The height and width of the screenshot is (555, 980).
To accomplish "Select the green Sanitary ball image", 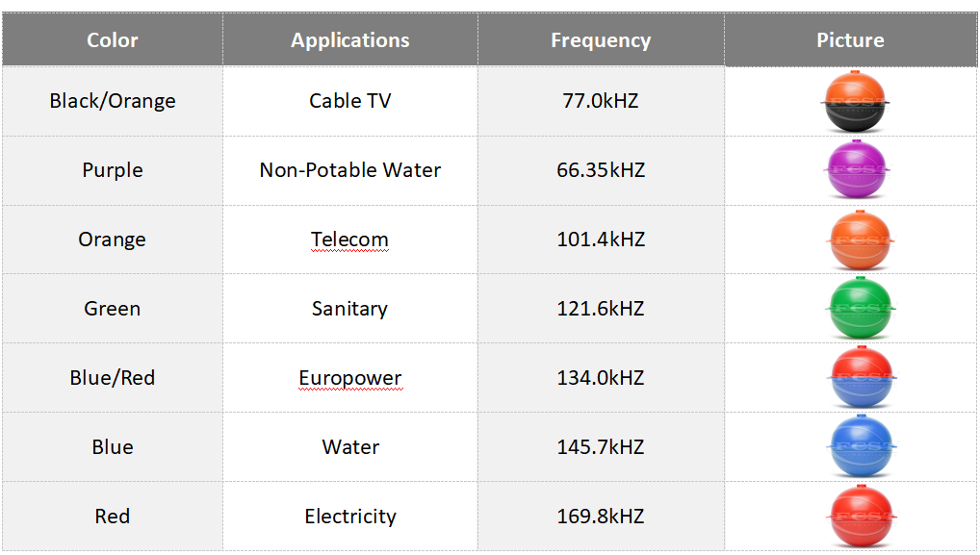I will point(860,309).
